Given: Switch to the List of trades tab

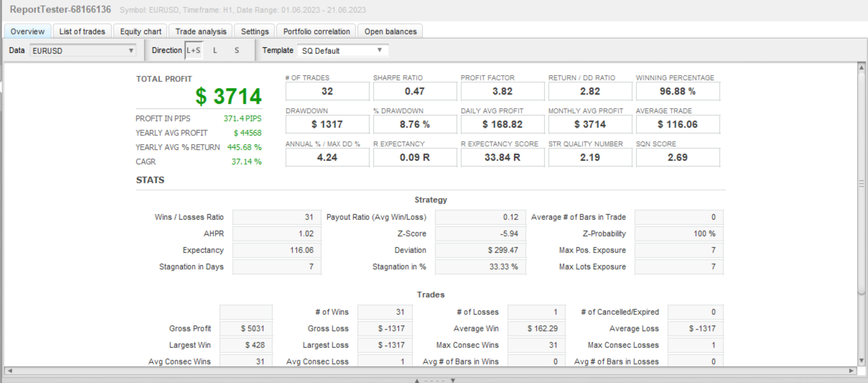Looking at the screenshot, I should 82,31.
